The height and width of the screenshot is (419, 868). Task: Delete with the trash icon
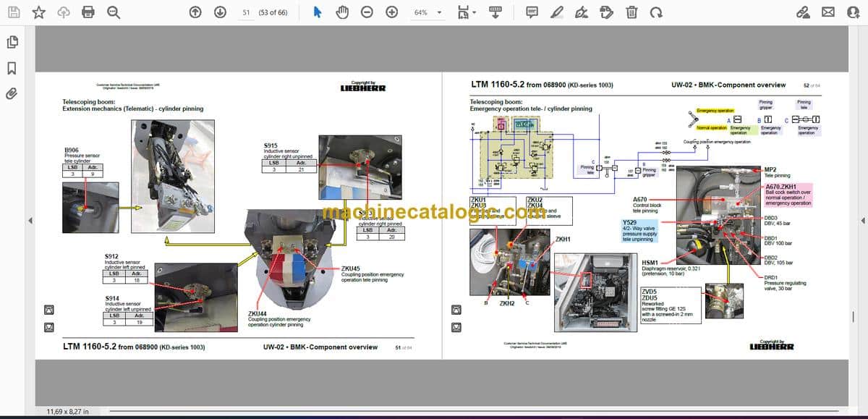[x=631, y=12]
